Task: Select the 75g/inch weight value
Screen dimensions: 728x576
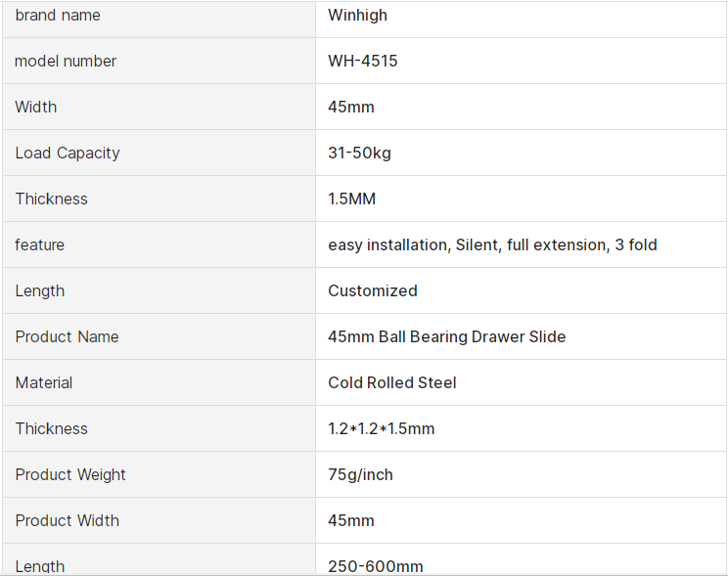Action: 361,475
